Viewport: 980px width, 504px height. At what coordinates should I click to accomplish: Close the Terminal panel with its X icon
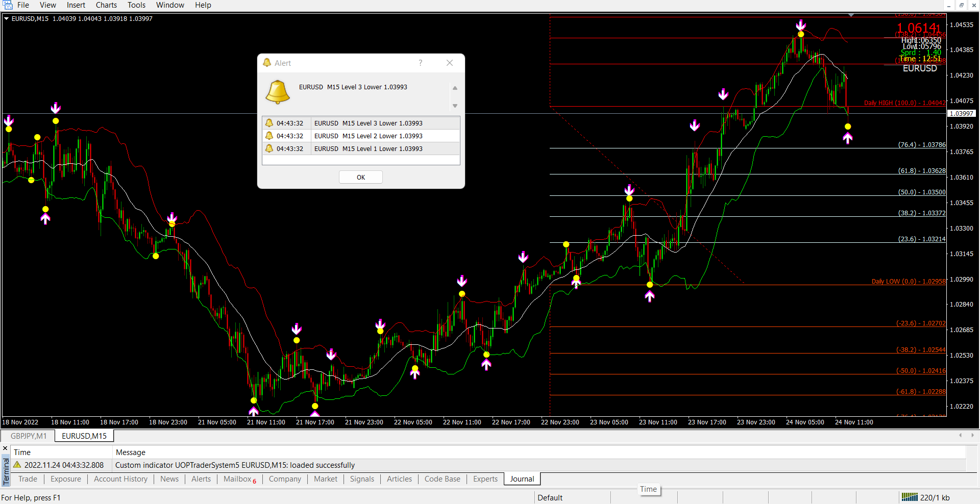coord(5,448)
